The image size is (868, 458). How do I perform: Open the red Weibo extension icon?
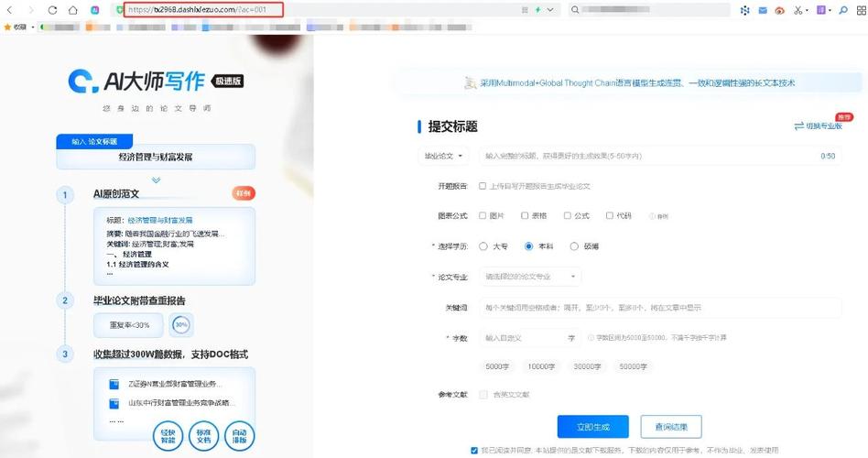tap(780, 10)
